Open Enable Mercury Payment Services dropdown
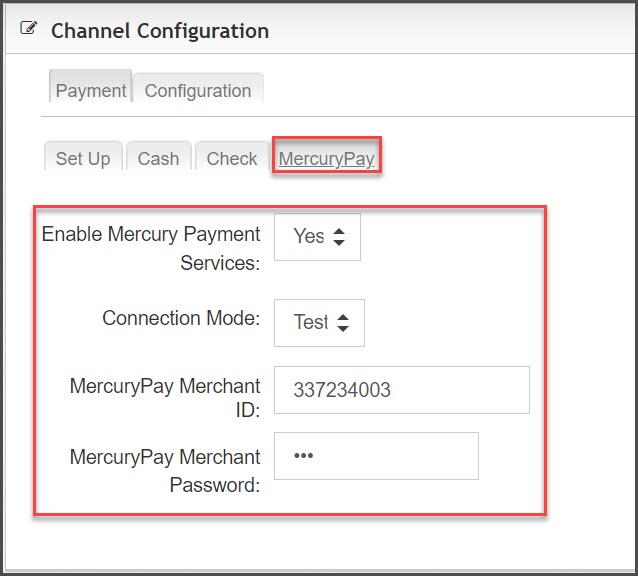 [x=317, y=237]
